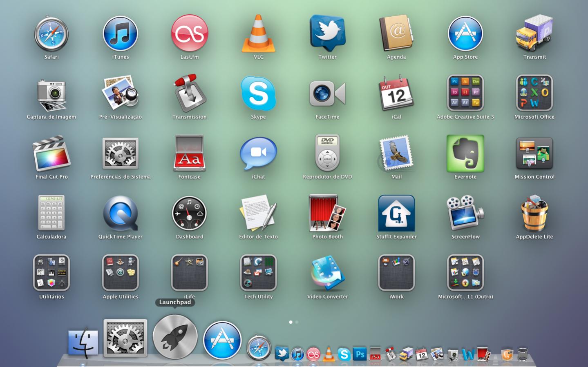Launch Transmission from the Launchpad grid

click(x=190, y=93)
